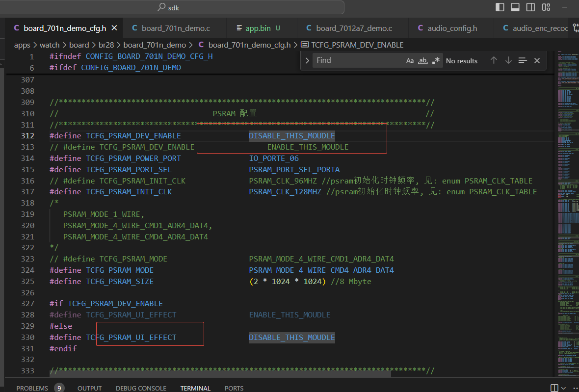Viewport: 579px width, 392px height.
Task: Click PSRAM_CLK_128MHZ on line 317
Action: click(285, 191)
